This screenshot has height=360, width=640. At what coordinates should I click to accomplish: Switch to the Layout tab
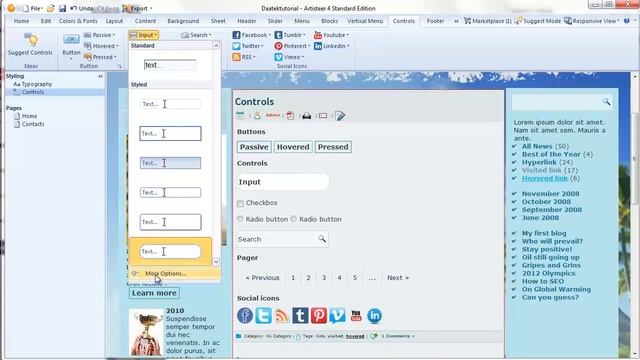pos(114,21)
